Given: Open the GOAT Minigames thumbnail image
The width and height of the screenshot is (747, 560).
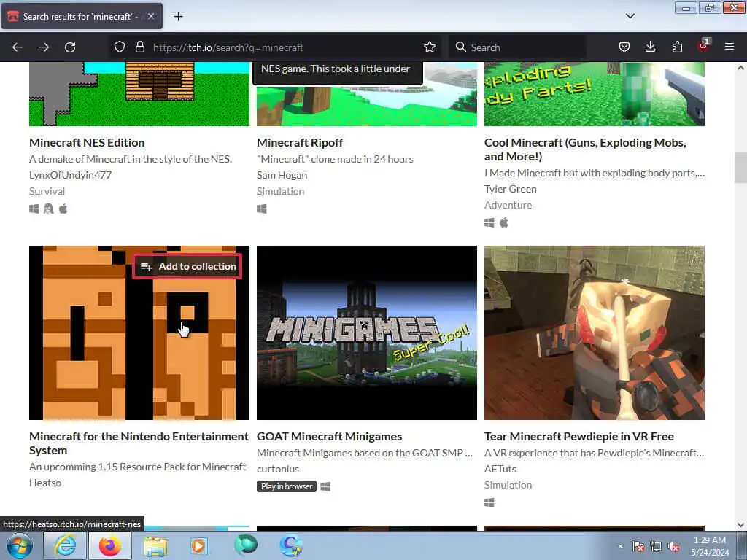Looking at the screenshot, I should [x=367, y=332].
